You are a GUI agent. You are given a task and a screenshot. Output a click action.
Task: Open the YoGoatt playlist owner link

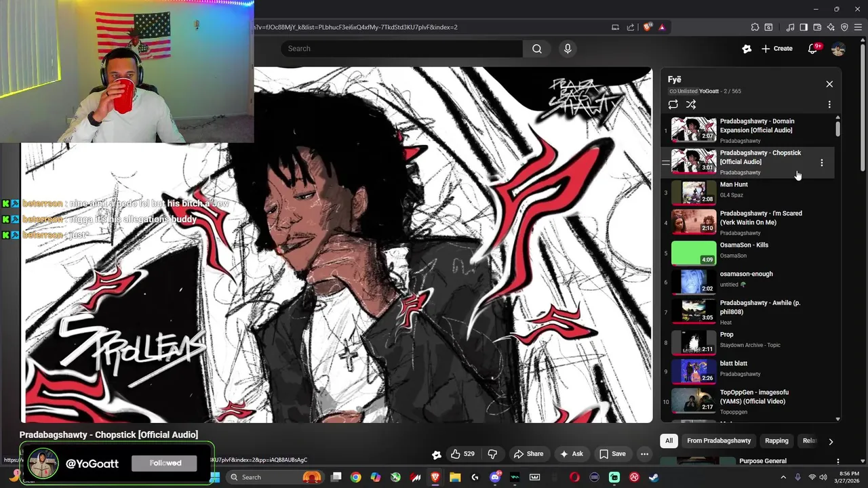[709, 91]
